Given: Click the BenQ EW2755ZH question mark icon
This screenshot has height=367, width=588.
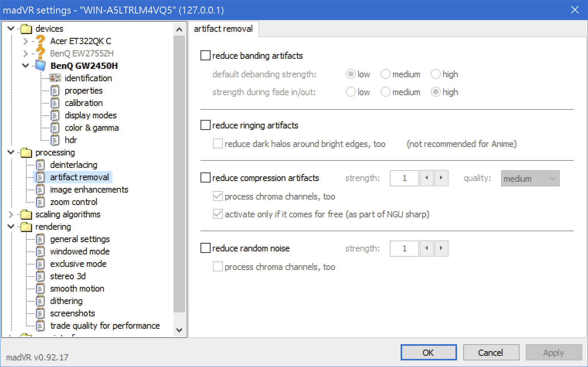Looking at the screenshot, I should coord(41,53).
